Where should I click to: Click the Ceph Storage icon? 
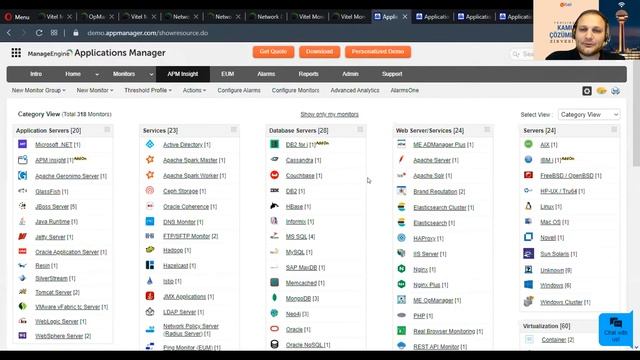point(150,191)
